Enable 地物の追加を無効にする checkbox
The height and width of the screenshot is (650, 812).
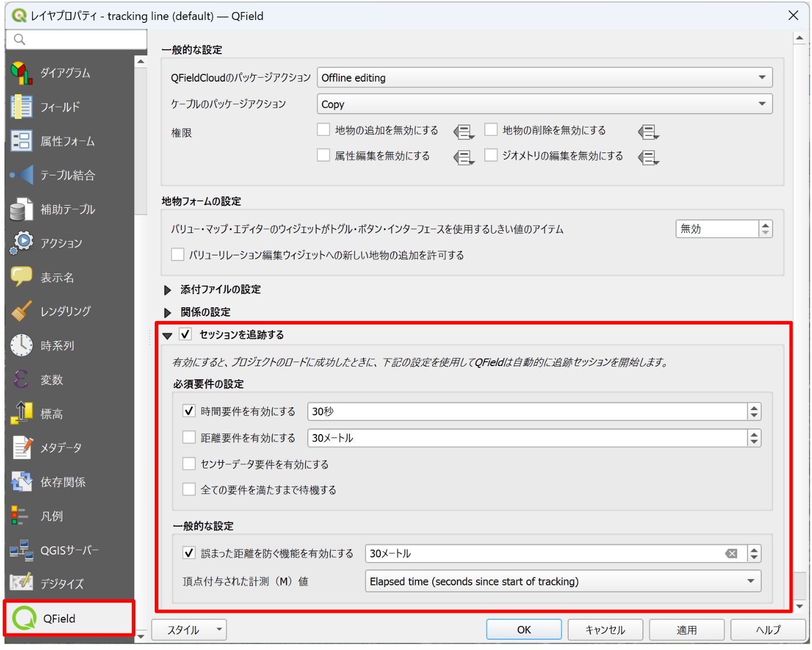point(323,130)
